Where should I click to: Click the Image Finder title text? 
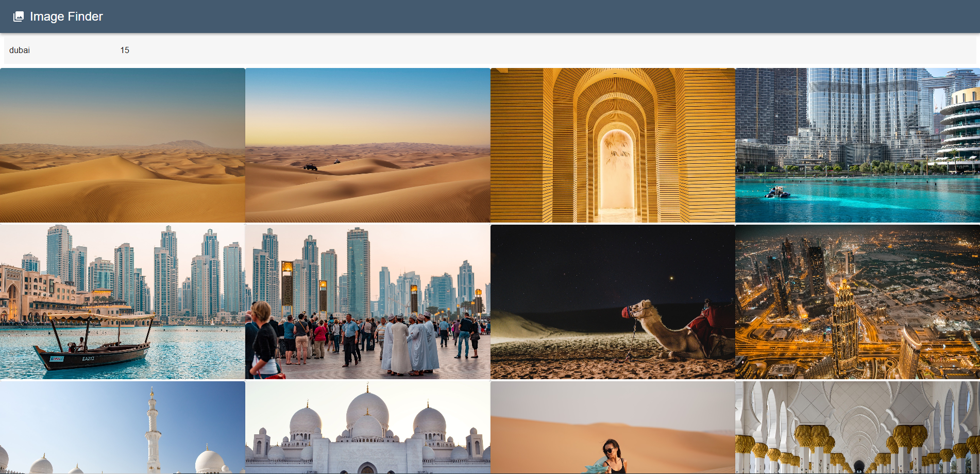[x=66, y=16]
